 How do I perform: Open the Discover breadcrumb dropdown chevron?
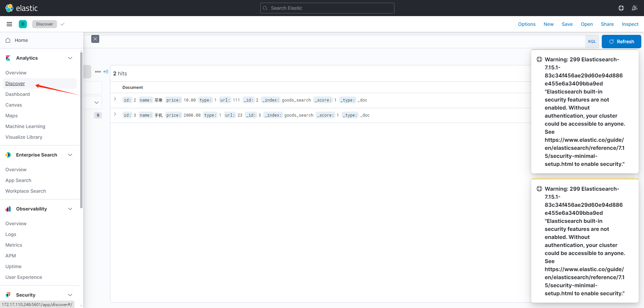coord(62,24)
